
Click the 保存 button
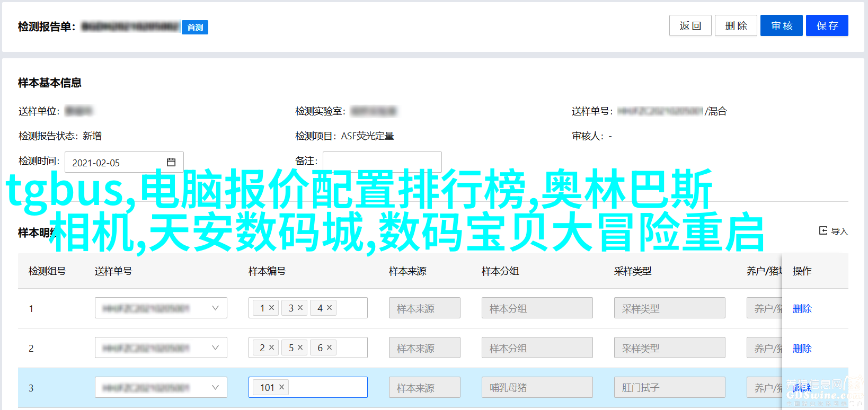(827, 25)
